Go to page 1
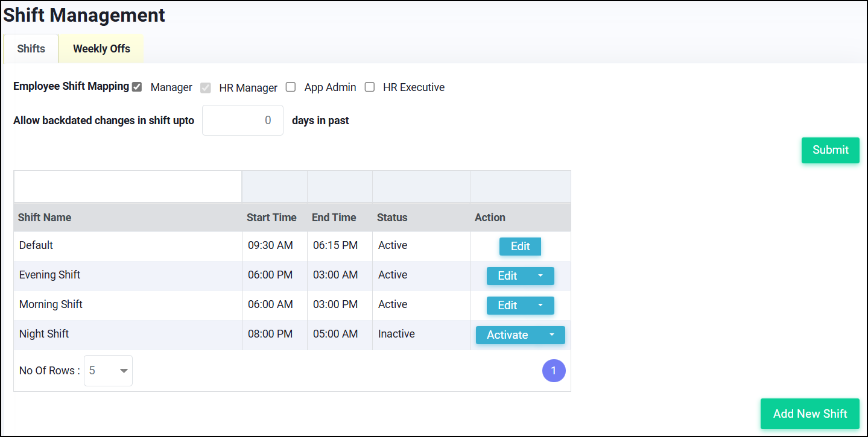868x437 pixels. click(x=554, y=371)
